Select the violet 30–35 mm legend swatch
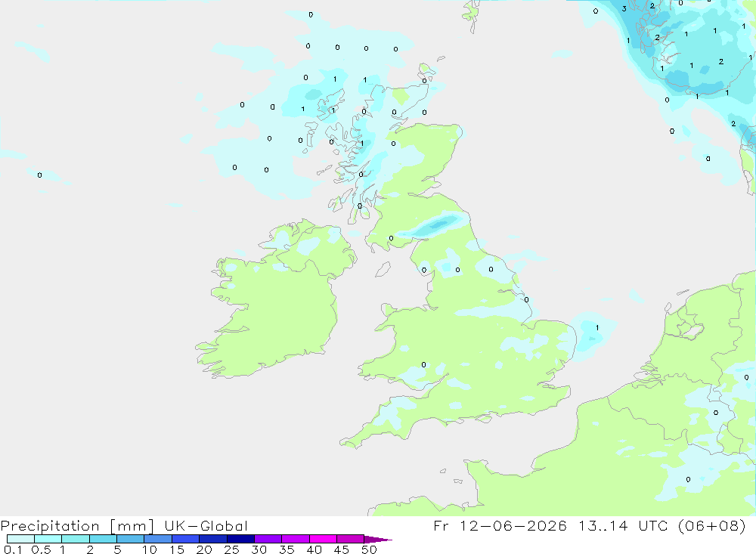Viewport: 756px width, 554px height. coord(268,539)
